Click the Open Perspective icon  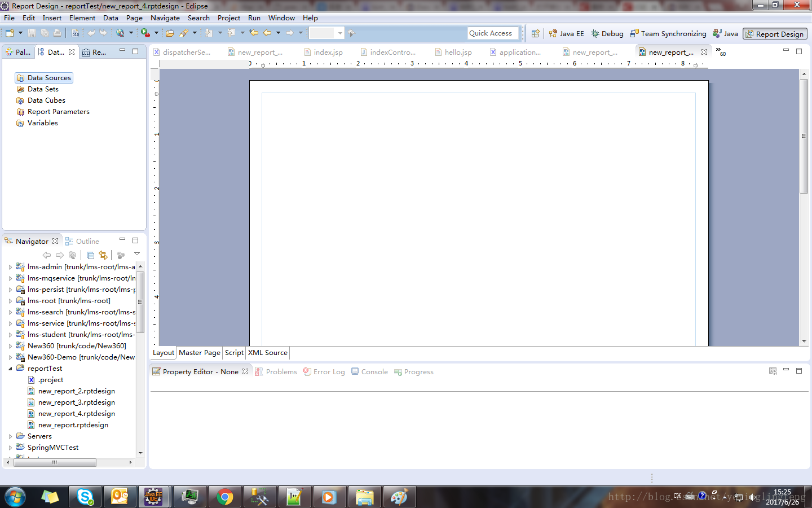tap(536, 33)
